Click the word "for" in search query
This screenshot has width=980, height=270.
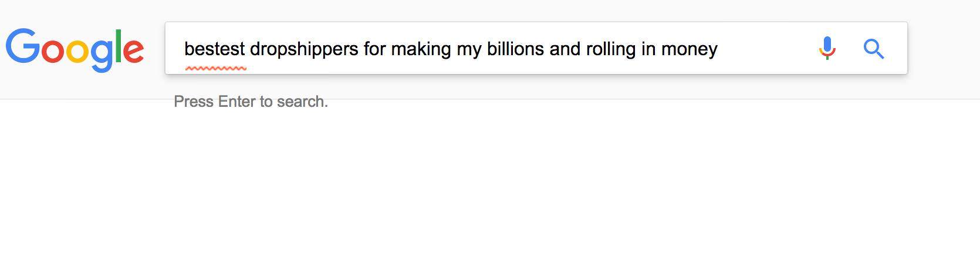(374, 49)
